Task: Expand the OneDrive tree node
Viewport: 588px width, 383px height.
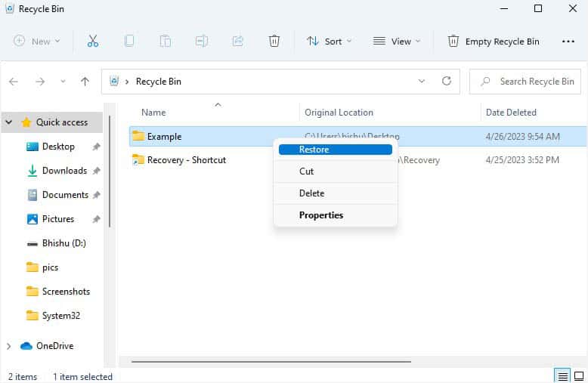Action: (9, 346)
